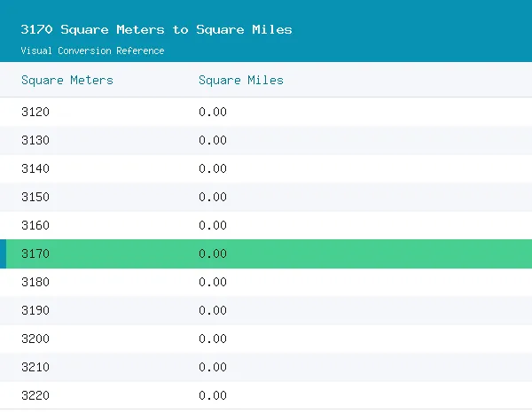Click the 3190 cell

point(35,310)
